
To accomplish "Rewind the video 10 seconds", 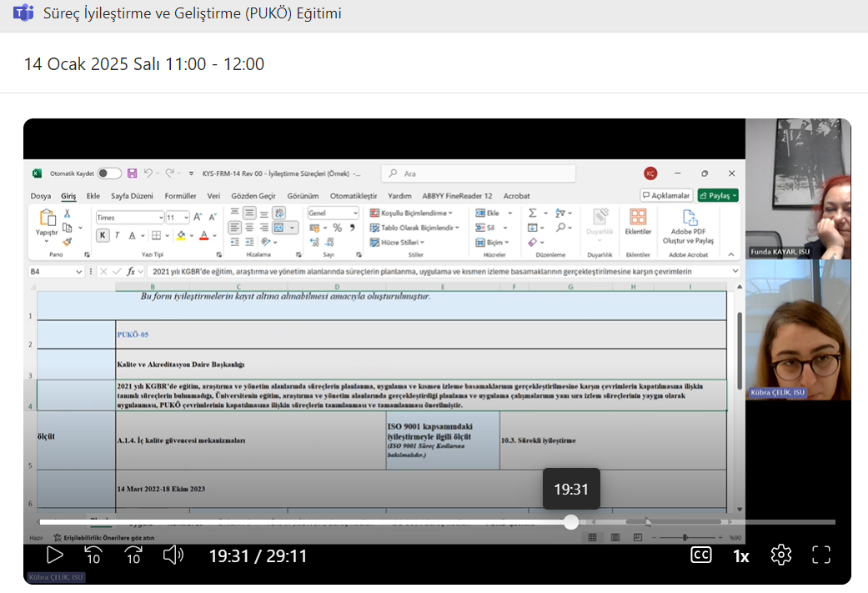I will coord(93,555).
